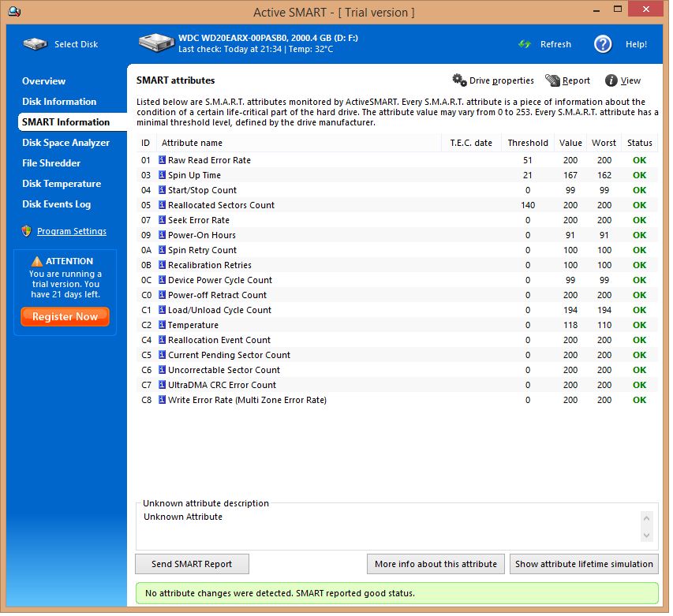Click info icon beside Spin Up Time
The height and width of the screenshot is (616, 673).
coord(163,176)
